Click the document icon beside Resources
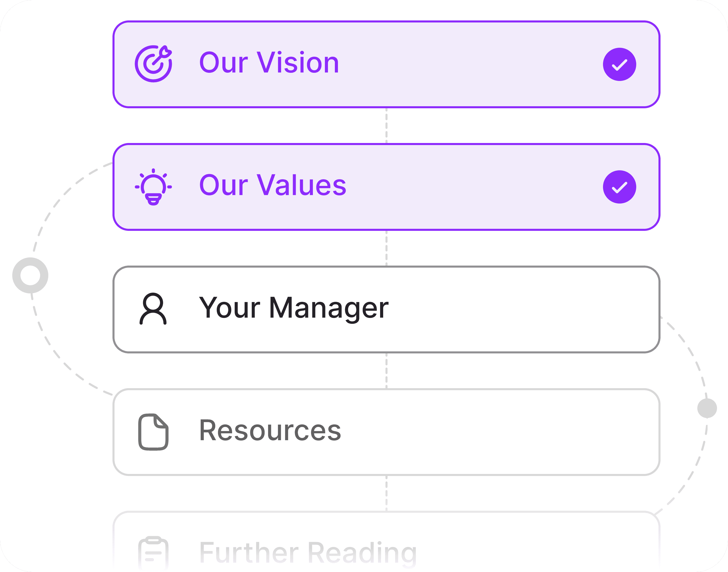The image size is (728, 572). pos(154,432)
